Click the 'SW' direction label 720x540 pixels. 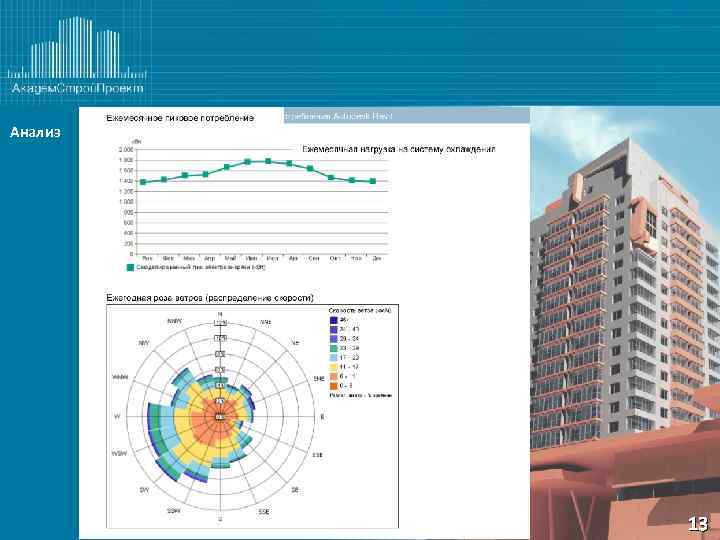pyautogui.click(x=144, y=490)
